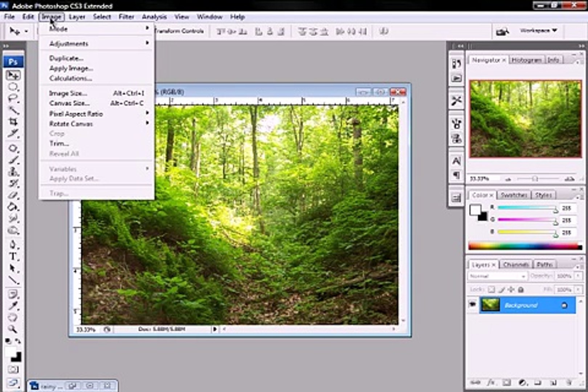
Task: Toggle lock position
Action: [511, 290]
